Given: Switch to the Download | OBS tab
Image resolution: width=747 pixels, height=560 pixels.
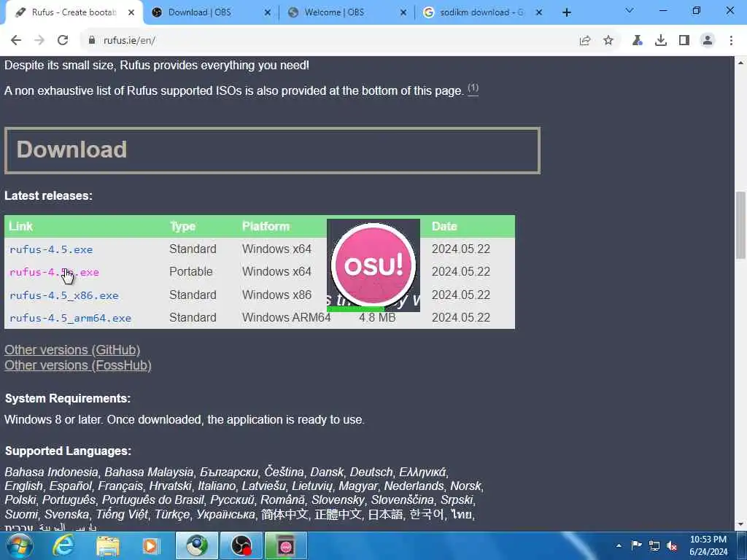Looking at the screenshot, I should coord(200,12).
